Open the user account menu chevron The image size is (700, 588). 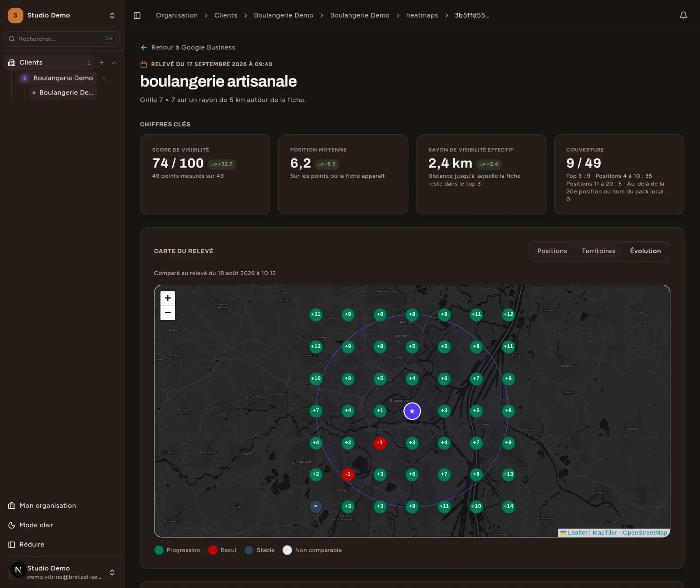click(x=112, y=572)
